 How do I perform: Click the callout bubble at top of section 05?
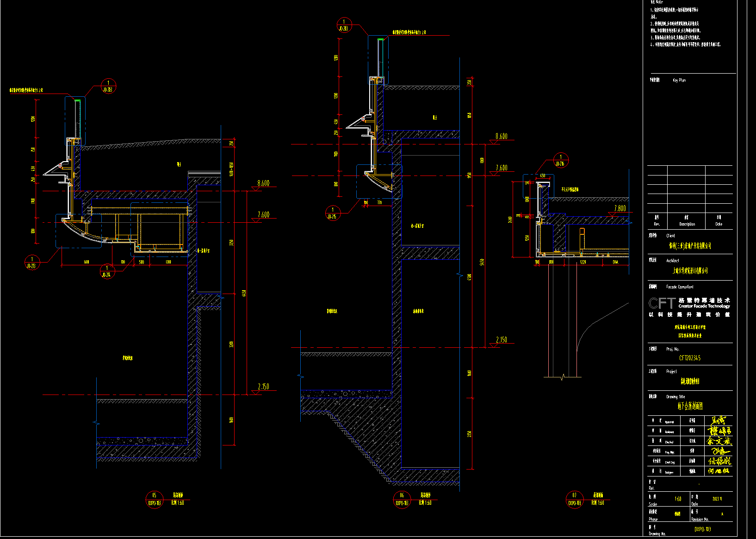(108, 87)
